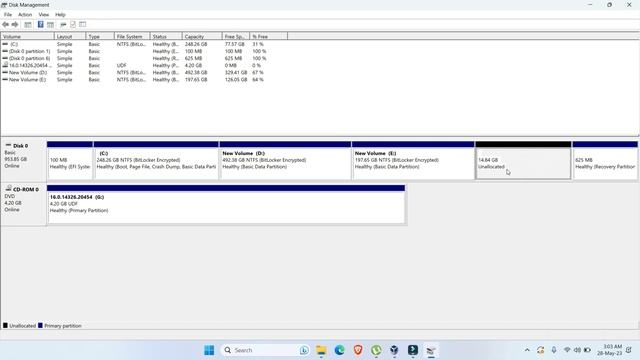Open the View menu
The height and width of the screenshot is (360, 640).
[x=44, y=15]
